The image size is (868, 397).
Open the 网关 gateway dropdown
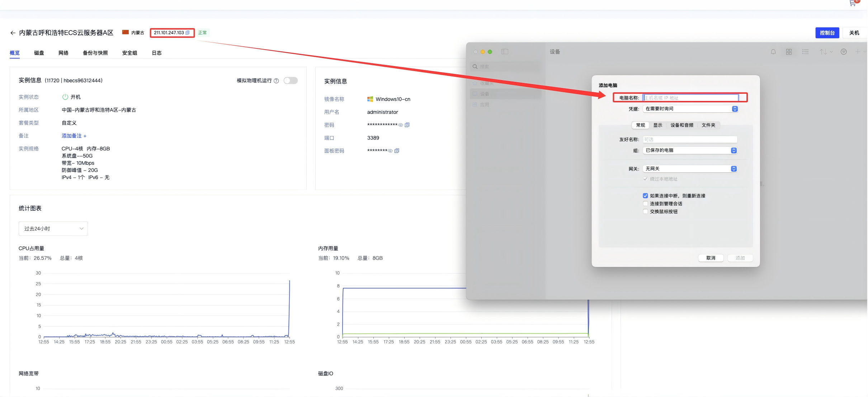coord(690,169)
